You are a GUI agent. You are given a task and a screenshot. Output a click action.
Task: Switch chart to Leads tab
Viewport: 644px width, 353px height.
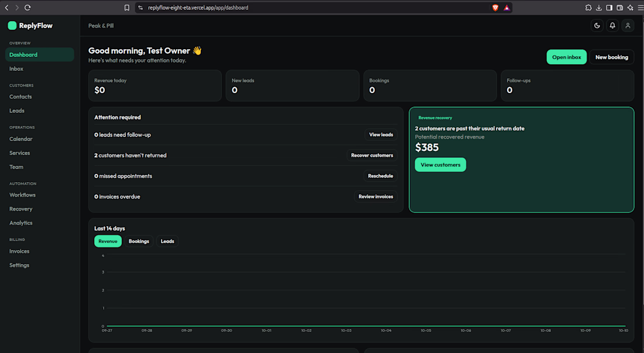pos(167,241)
